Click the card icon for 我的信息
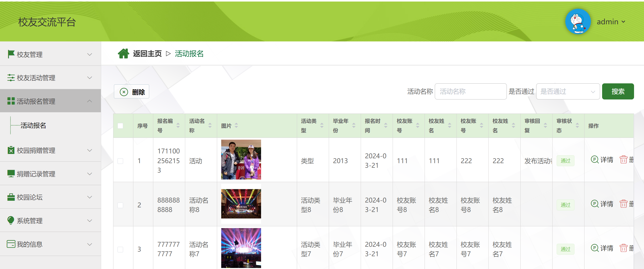The height and width of the screenshot is (269, 644). (11, 244)
